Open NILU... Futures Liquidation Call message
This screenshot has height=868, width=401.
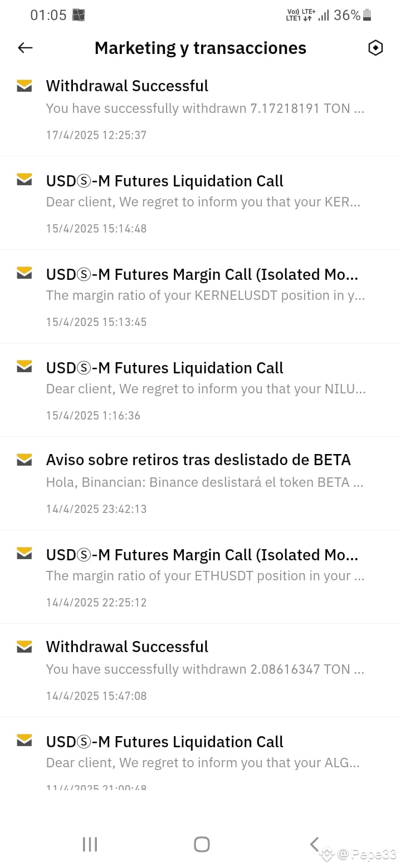click(200, 390)
